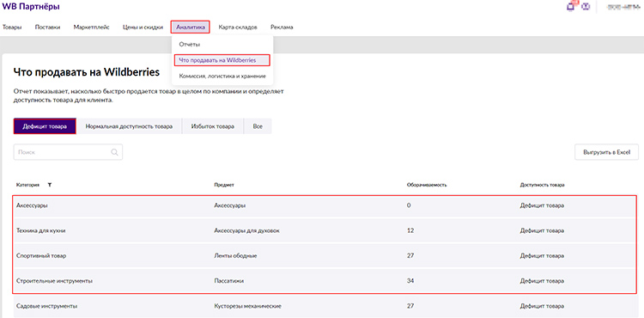Click the Предмет column header
The image size is (644, 318).
tap(224, 185)
